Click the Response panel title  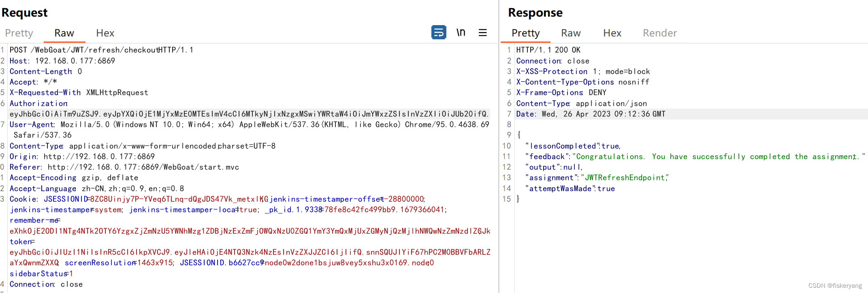click(x=535, y=13)
